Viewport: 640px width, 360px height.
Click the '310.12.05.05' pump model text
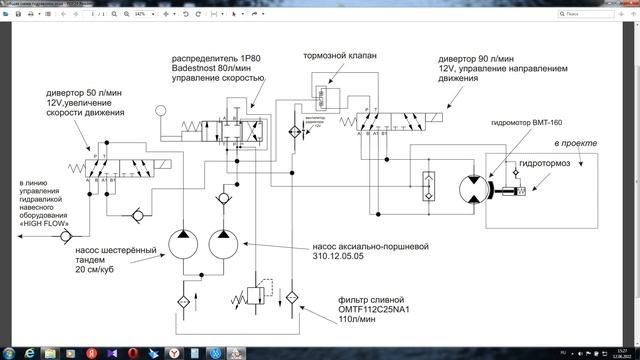coord(338,256)
